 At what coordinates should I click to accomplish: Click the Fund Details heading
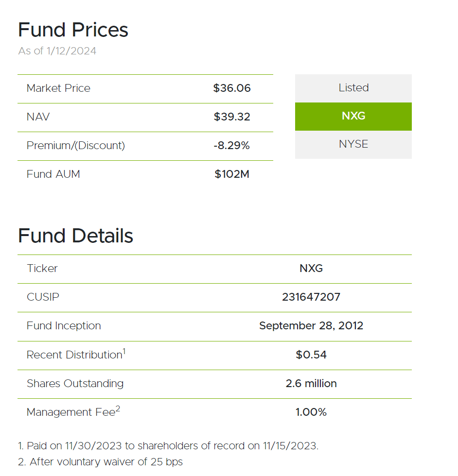pyautogui.click(x=75, y=236)
